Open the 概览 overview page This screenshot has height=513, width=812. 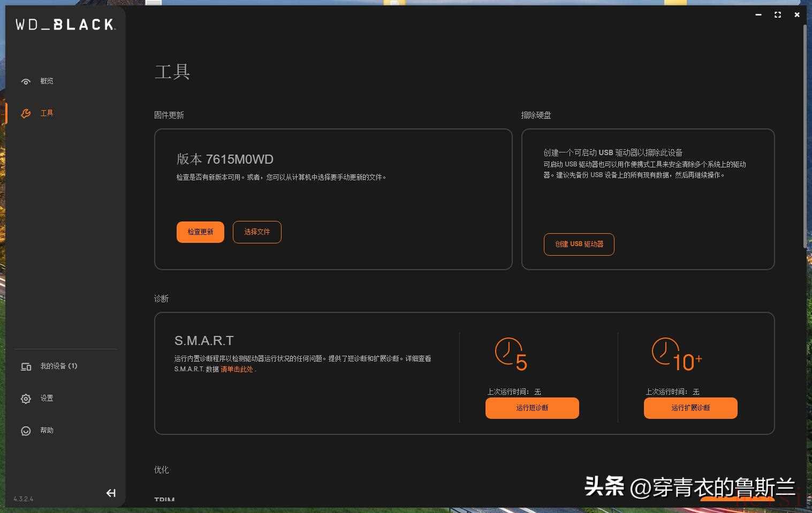(x=47, y=81)
